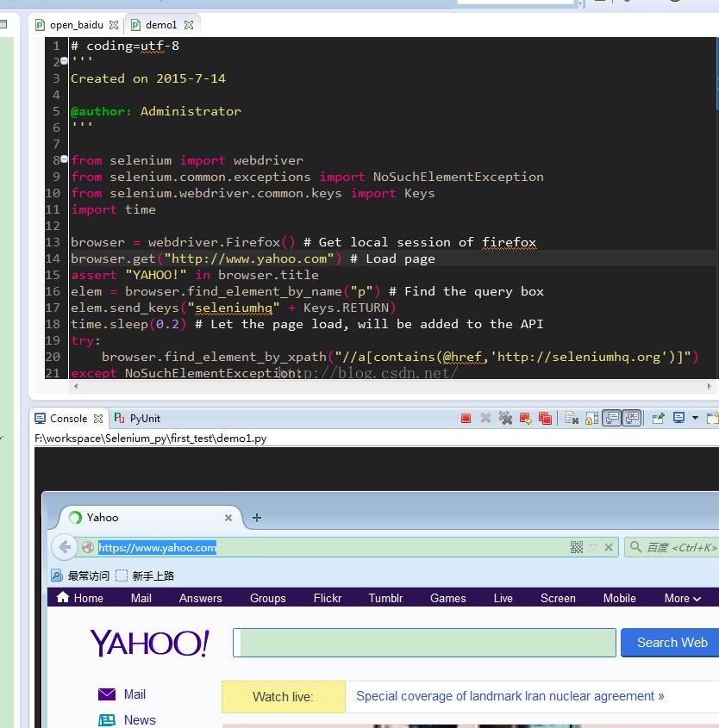Image resolution: width=719 pixels, height=728 pixels.
Task: Open Screen in Yahoo navigation bar
Action: 558,598
